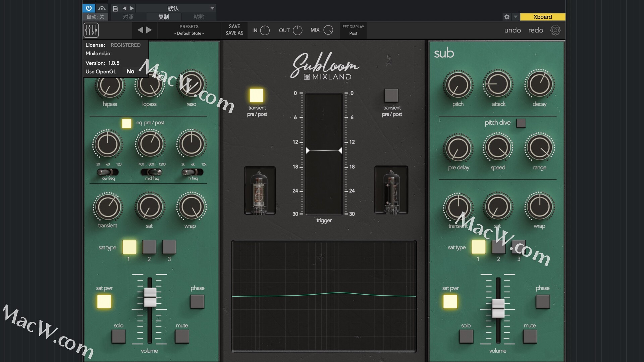This screenshot has width=644, height=362.
Task: Click redo
Action: tap(536, 30)
